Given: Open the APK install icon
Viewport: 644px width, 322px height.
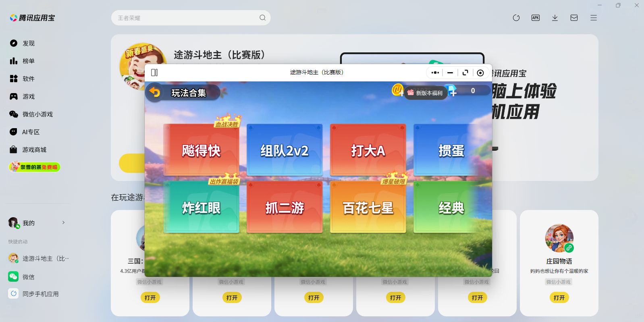Looking at the screenshot, I should (x=536, y=18).
